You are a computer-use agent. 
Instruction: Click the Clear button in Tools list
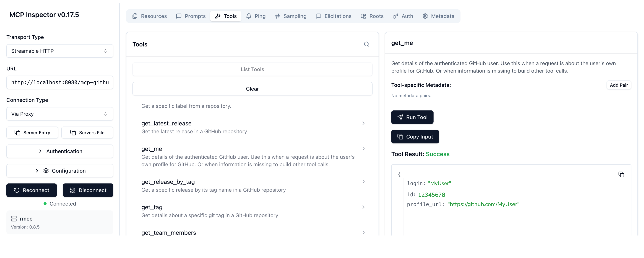(x=252, y=89)
